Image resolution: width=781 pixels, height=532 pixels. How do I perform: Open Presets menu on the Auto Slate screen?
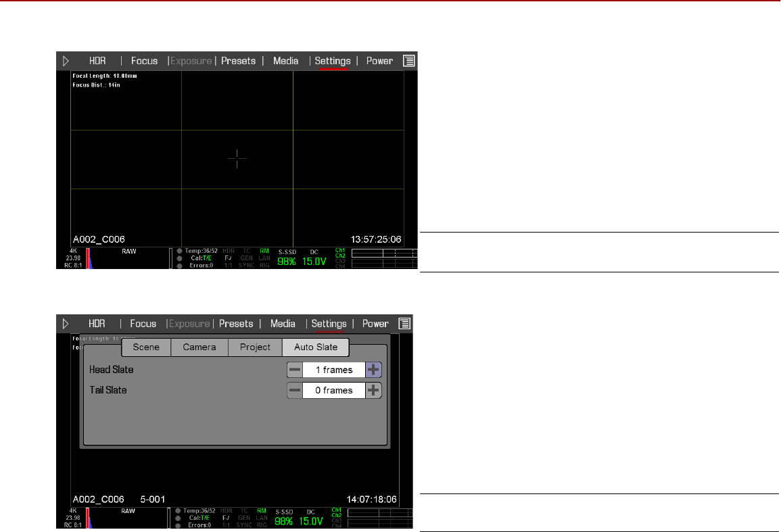pyautogui.click(x=236, y=324)
